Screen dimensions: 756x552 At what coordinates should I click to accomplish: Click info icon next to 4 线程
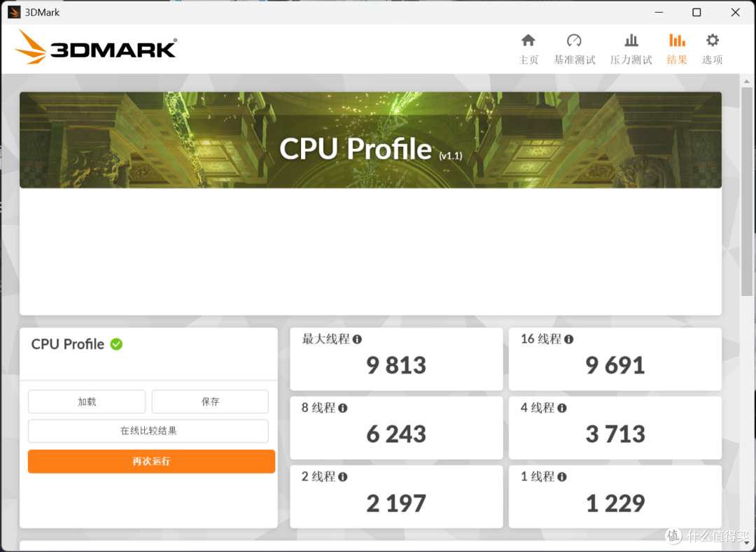tap(562, 409)
